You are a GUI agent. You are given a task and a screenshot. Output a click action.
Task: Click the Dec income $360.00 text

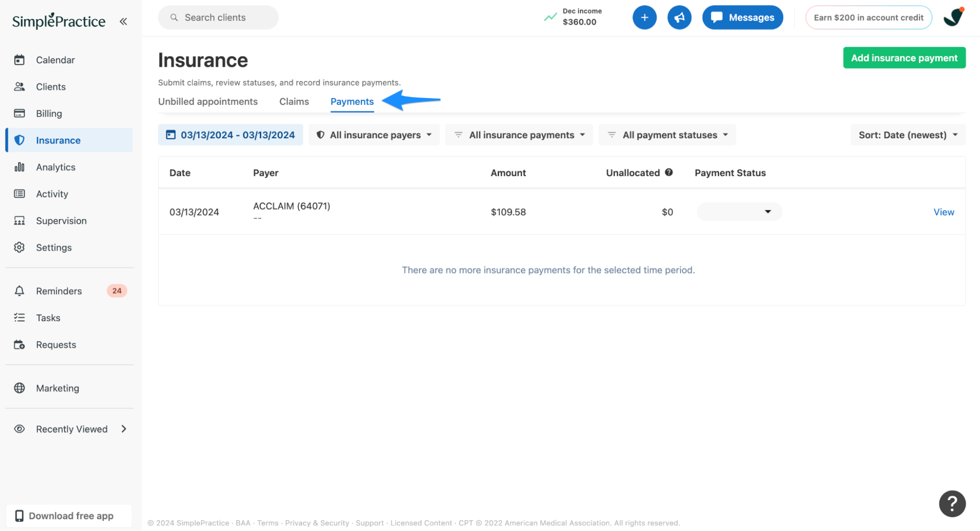click(x=582, y=17)
